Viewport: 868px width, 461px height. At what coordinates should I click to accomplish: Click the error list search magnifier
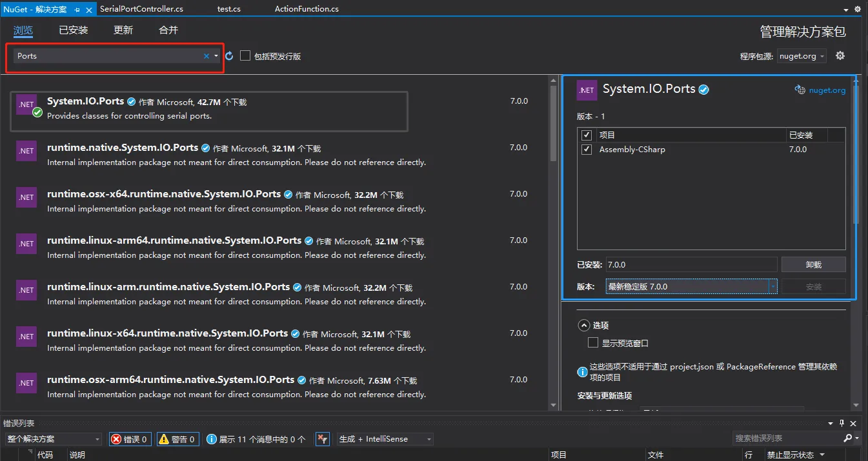[848, 438]
